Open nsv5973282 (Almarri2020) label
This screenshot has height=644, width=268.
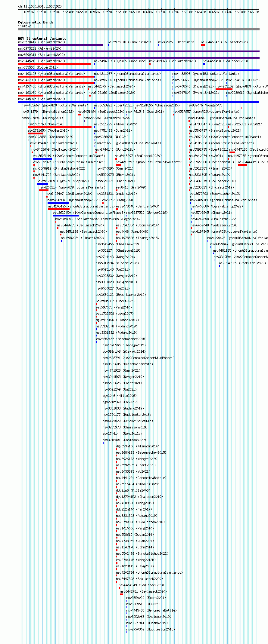(x=40, y=49)
